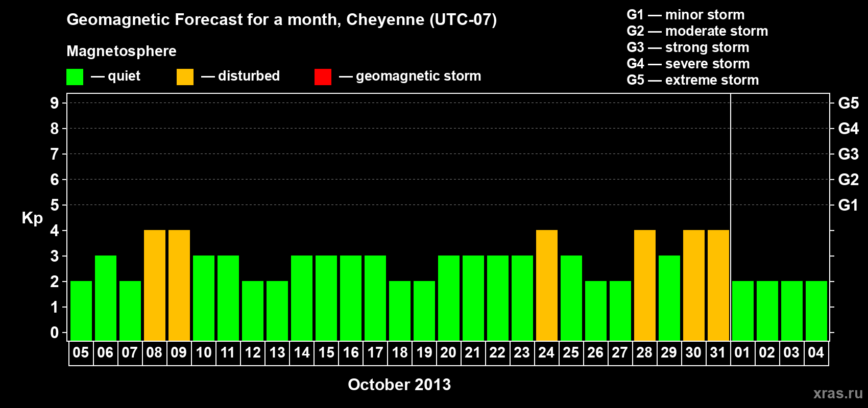Image resolution: width=868 pixels, height=408 pixels.
Task: Select the green bar for day 04
Action: [816, 311]
